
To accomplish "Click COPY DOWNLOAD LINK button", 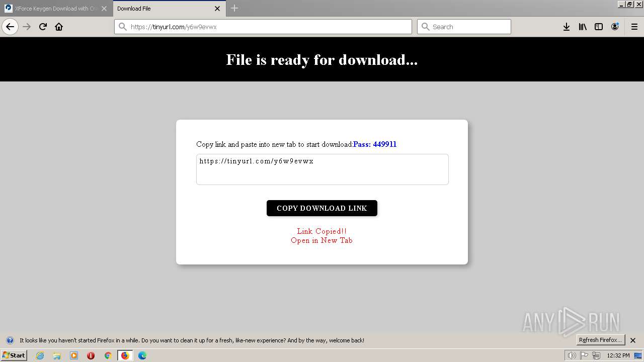I will pos(322,208).
